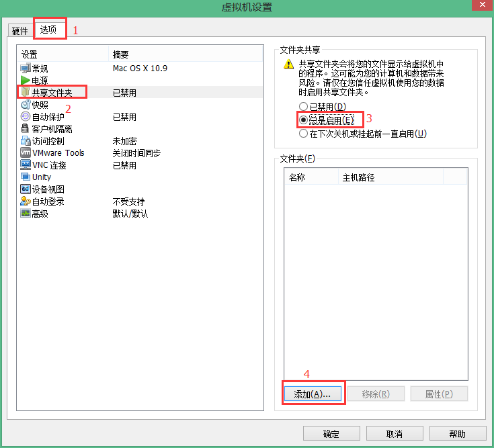The height and width of the screenshot is (448, 494).
Task: Select the 自动登录 row label
Action: coord(48,201)
